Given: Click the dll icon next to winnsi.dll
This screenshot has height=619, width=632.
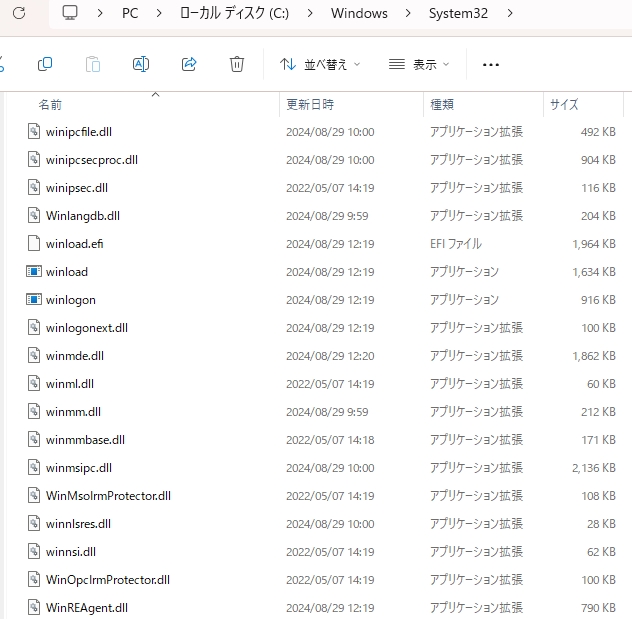Looking at the screenshot, I should [x=34, y=551].
